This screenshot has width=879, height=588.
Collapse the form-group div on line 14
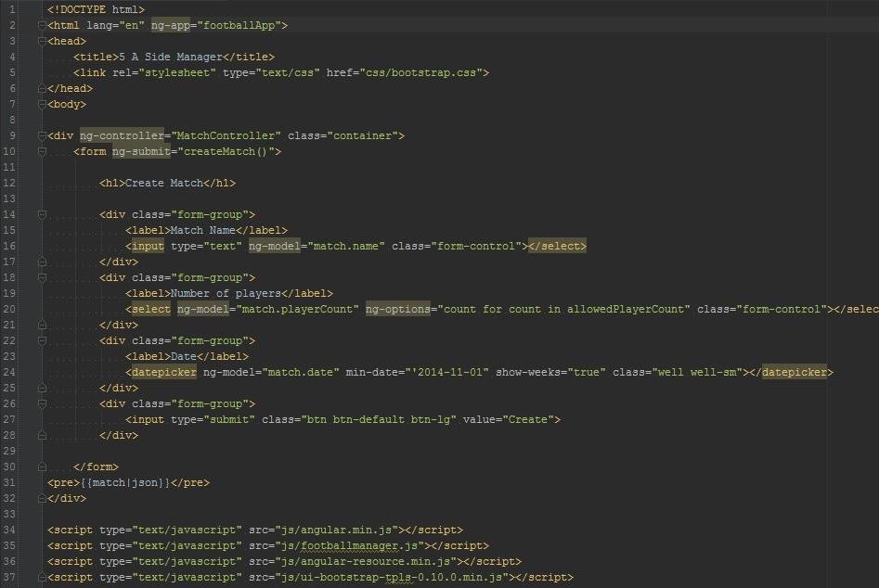point(42,214)
